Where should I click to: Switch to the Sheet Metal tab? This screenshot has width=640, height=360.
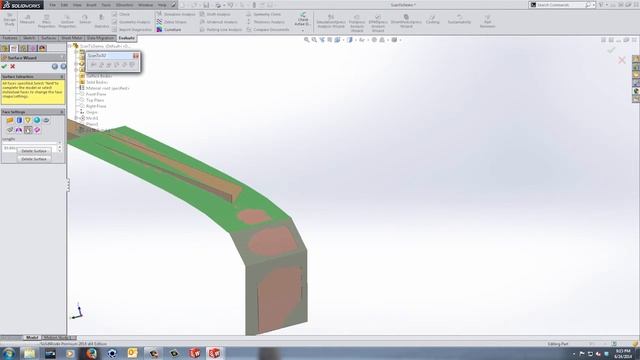point(72,38)
